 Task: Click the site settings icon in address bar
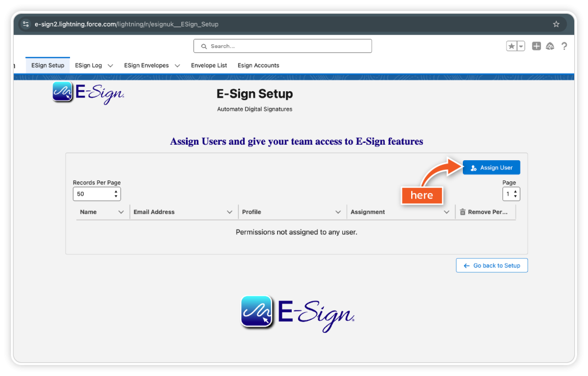point(26,24)
